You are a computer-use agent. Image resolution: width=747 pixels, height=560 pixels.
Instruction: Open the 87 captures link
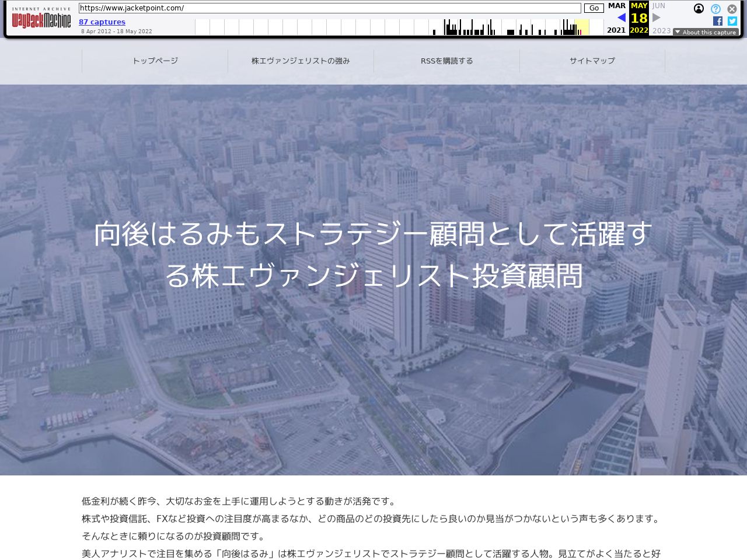pyautogui.click(x=102, y=22)
